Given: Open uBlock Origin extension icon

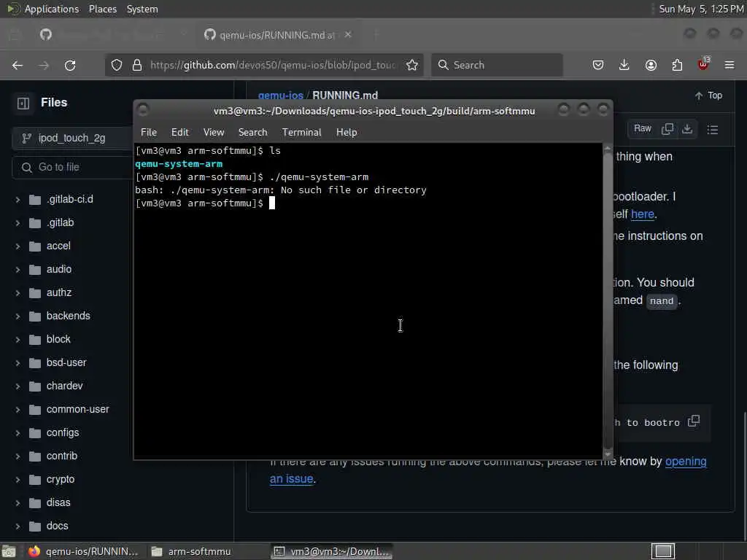Looking at the screenshot, I should (x=703, y=64).
